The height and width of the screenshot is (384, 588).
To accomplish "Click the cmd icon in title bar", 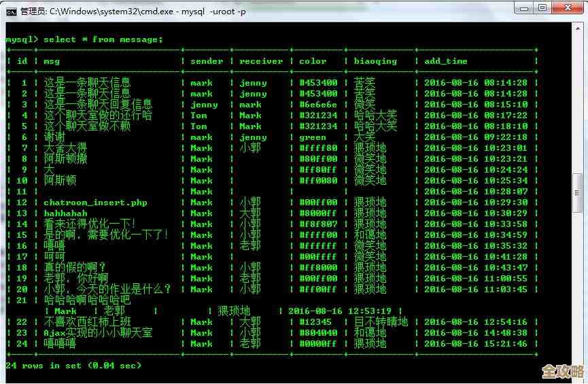I will (12, 10).
